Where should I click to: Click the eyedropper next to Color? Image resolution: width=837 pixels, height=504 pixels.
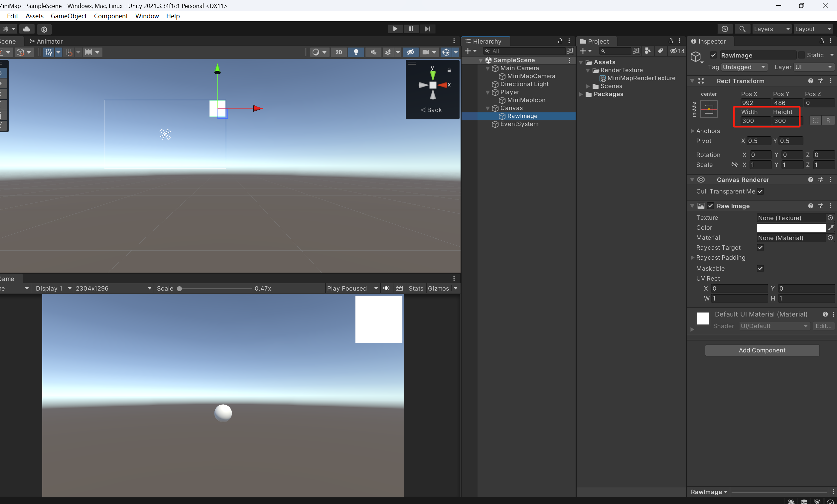pos(831,227)
